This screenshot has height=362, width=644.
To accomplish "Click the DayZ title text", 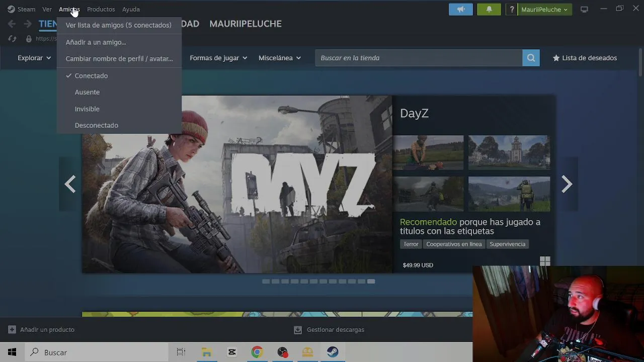I will [414, 113].
